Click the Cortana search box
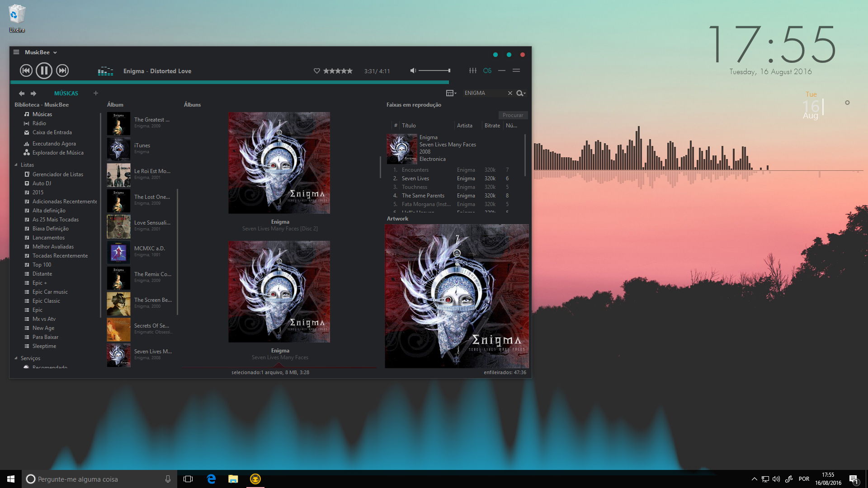Screen dimensions: 868x488 pos(99,479)
